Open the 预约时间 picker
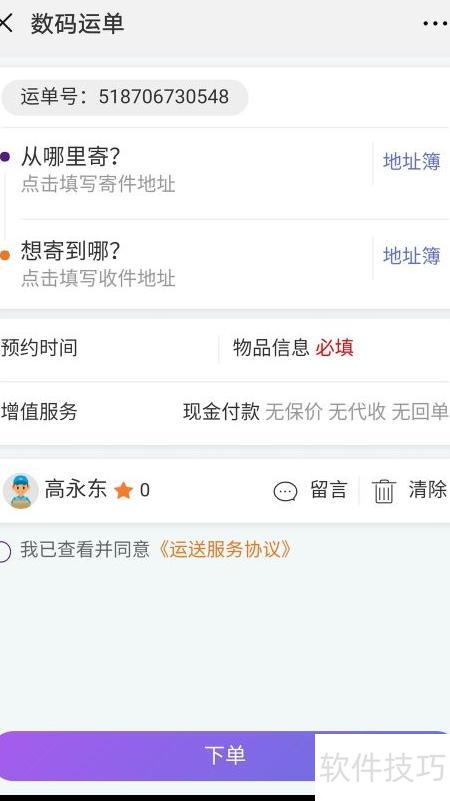The height and width of the screenshot is (801, 450). click(109, 348)
